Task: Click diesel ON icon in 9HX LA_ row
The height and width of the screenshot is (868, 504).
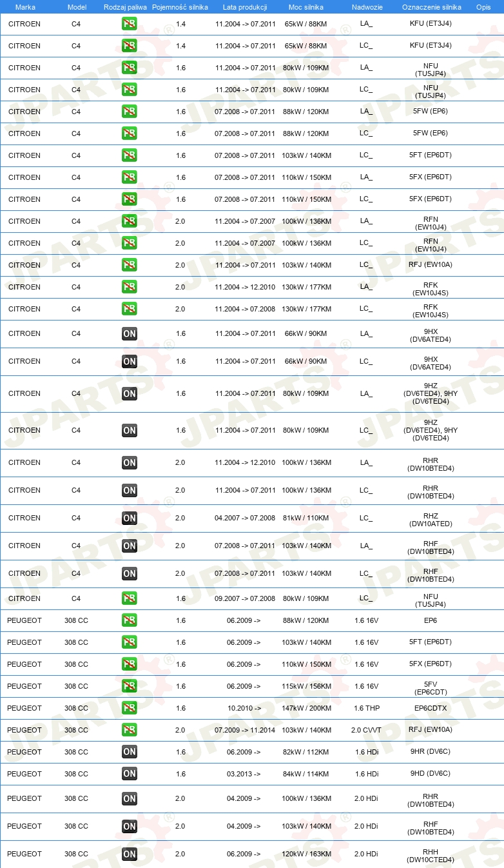Action: coord(129,334)
